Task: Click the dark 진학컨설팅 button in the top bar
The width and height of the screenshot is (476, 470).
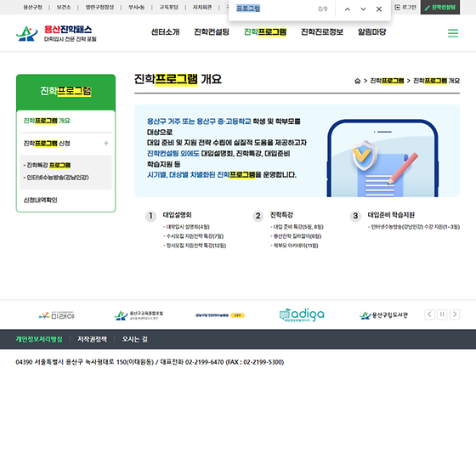Action: [440, 8]
